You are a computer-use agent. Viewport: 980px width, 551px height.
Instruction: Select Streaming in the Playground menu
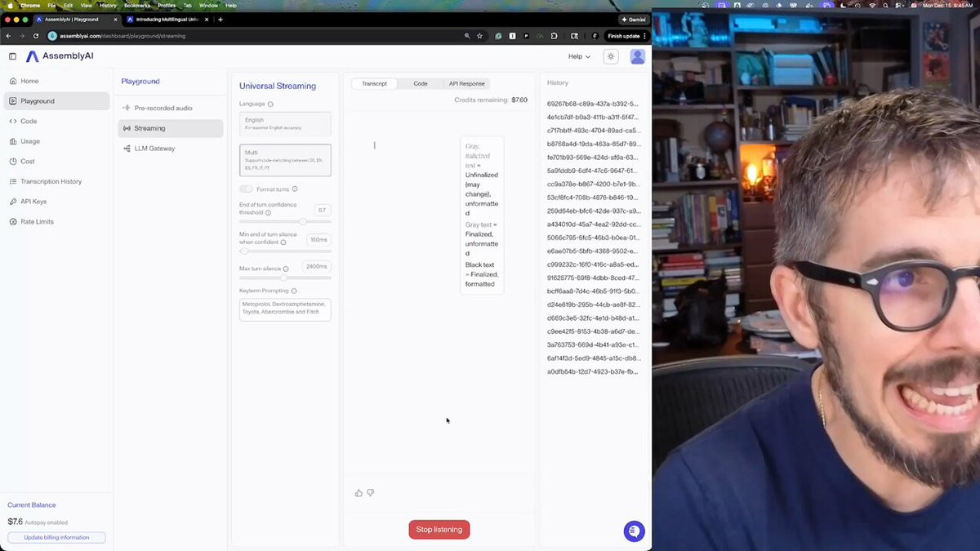170,128
